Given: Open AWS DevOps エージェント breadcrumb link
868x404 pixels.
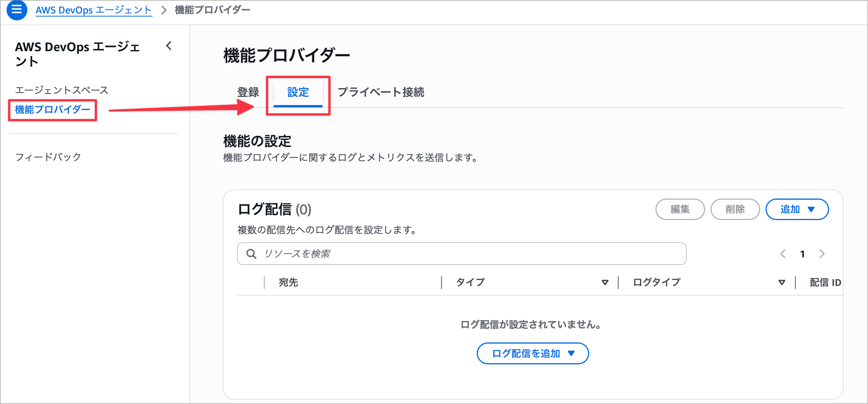Looking at the screenshot, I should [x=94, y=10].
